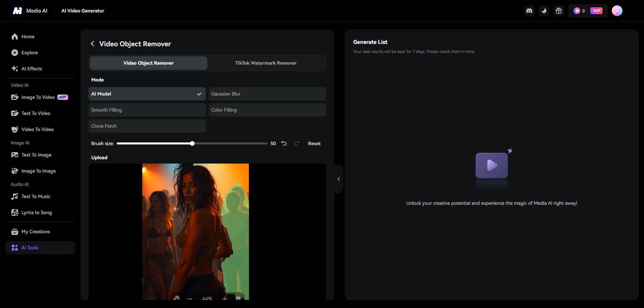
Task: Switch to the TikTok Watermark Remover tab
Action: coord(266,63)
